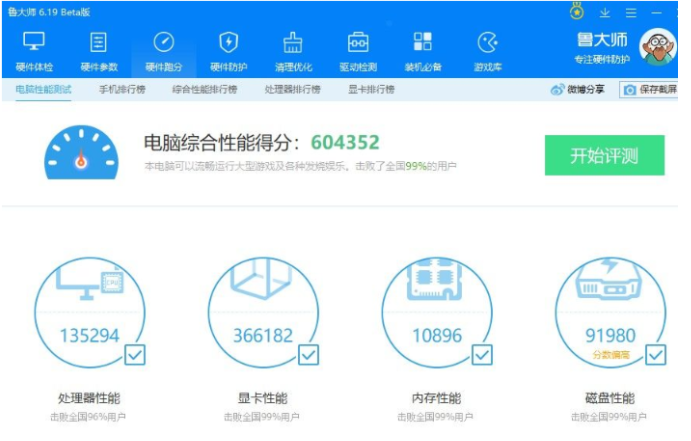Click the 击败全国99%用户 text under 磁盘性能
This screenshot has height=441, width=691.
click(x=609, y=417)
